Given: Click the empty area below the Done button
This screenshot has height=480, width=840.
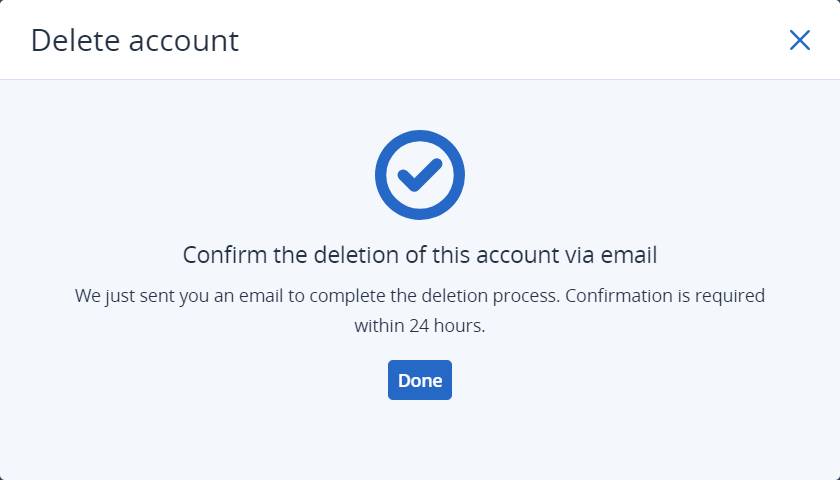Looking at the screenshot, I should pyautogui.click(x=419, y=439).
